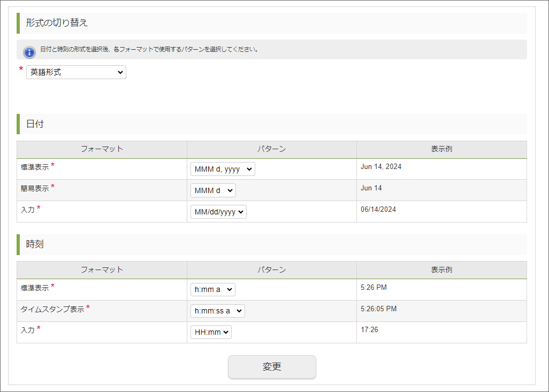This screenshot has width=549, height=392.
Task: Open the MM/dd/yyyy input pattern dropdown
Action: point(218,212)
